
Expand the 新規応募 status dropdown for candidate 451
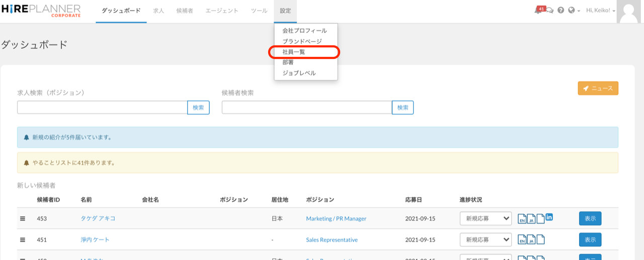pyautogui.click(x=486, y=240)
